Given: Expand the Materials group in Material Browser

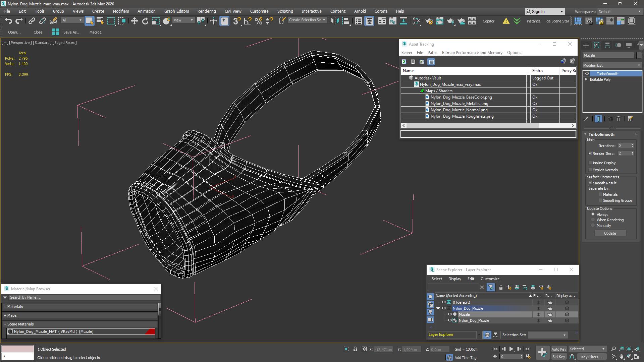Looking at the screenshot, I should [x=5, y=307].
